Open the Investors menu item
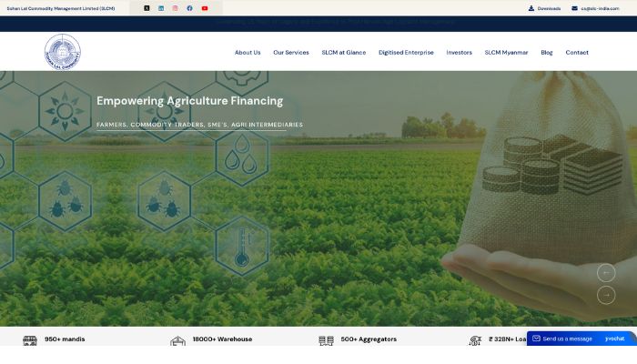The image size is (637, 364). [x=459, y=53]
